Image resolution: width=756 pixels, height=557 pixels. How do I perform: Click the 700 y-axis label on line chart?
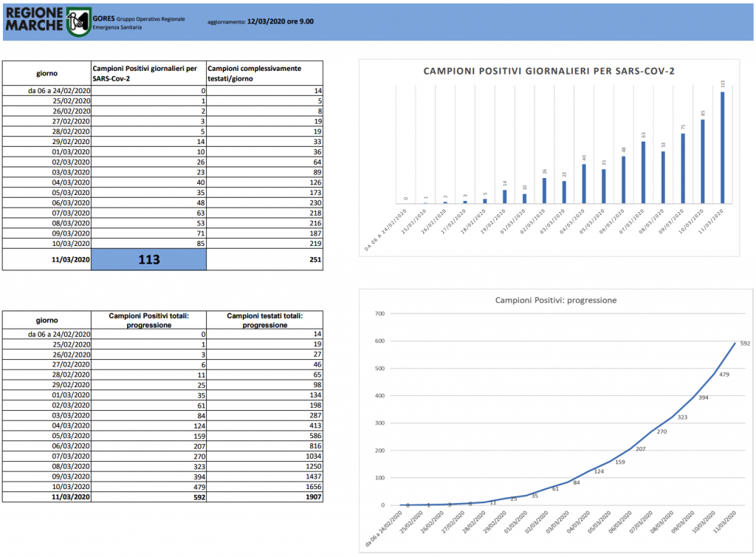point(380,313)
